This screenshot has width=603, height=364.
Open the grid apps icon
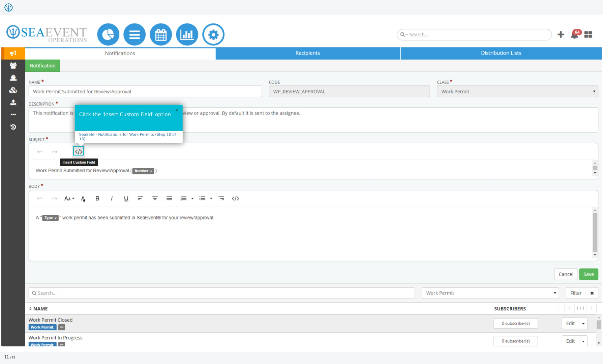(588, 34)
